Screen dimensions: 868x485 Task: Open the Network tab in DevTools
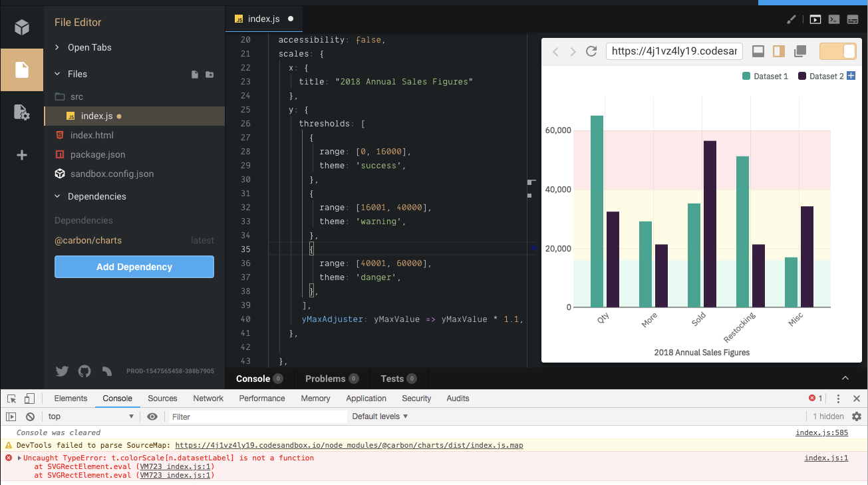click(208, 399)
